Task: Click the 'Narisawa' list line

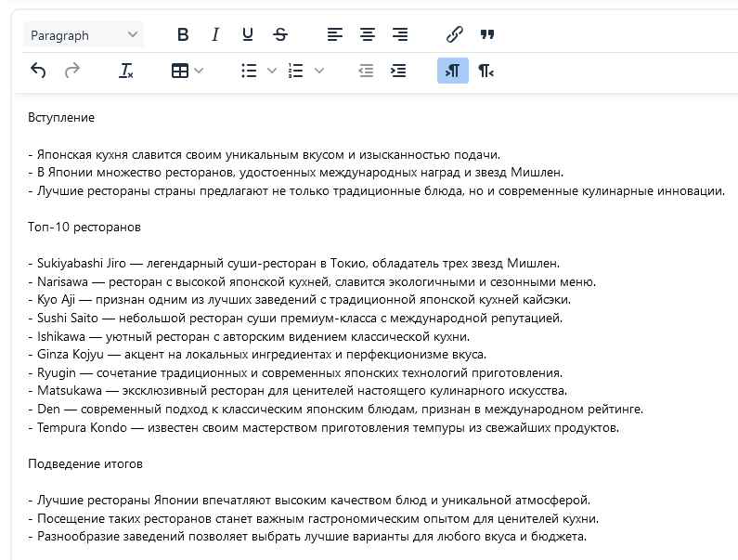Action: pos(312,281)
